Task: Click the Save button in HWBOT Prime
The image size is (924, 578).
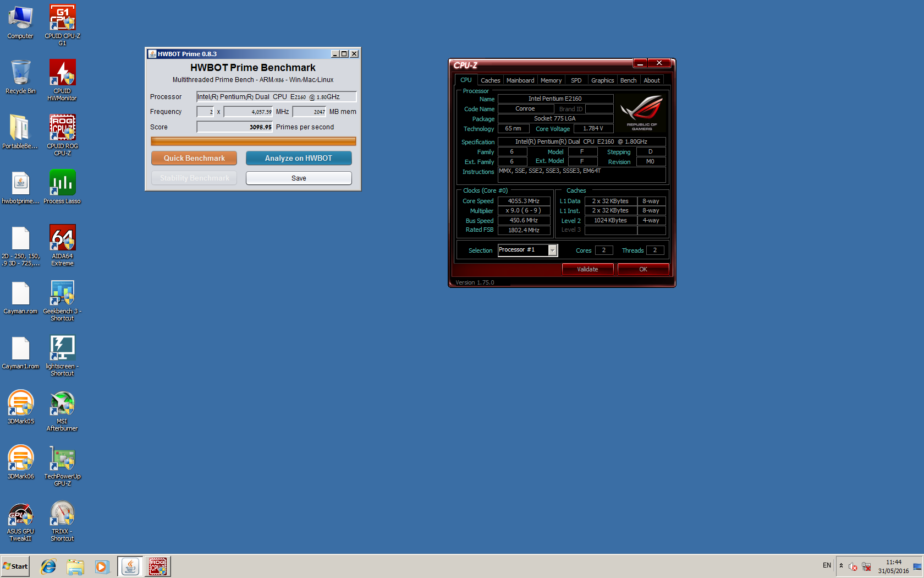Action: click(x=299, y=178)
